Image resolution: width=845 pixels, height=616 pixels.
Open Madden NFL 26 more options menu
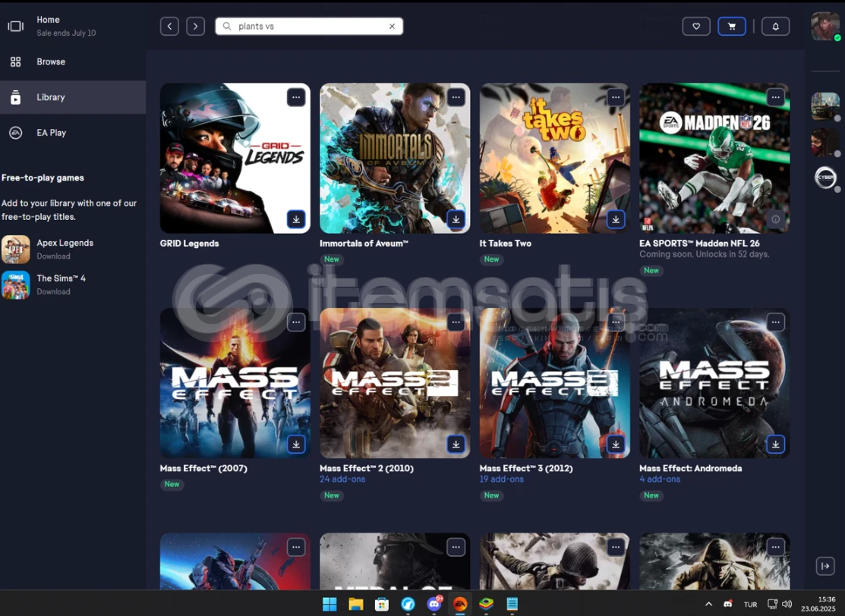(x=775, y=97)
